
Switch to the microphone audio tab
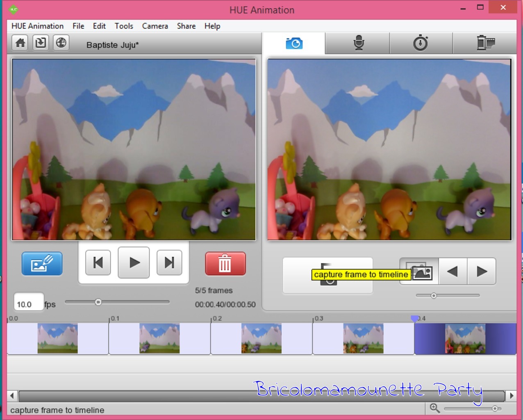pyautogui.click(x=358, y=43)
